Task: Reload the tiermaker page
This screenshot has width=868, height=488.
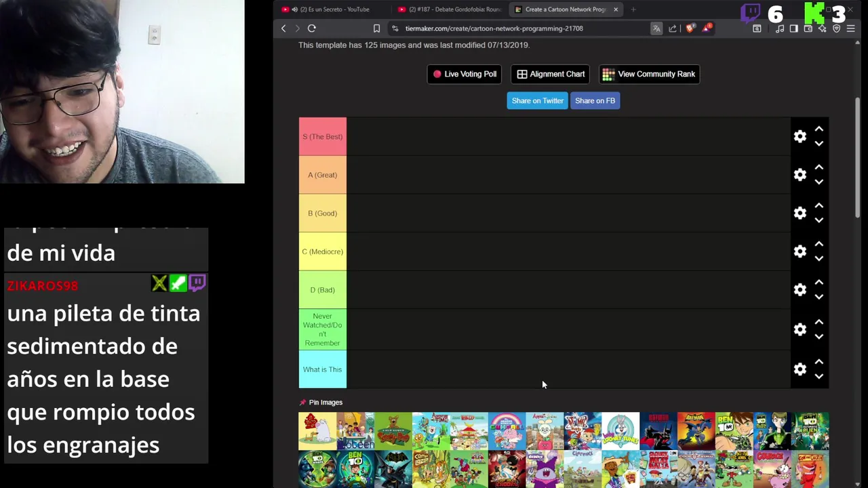Action: coord(312,28)
